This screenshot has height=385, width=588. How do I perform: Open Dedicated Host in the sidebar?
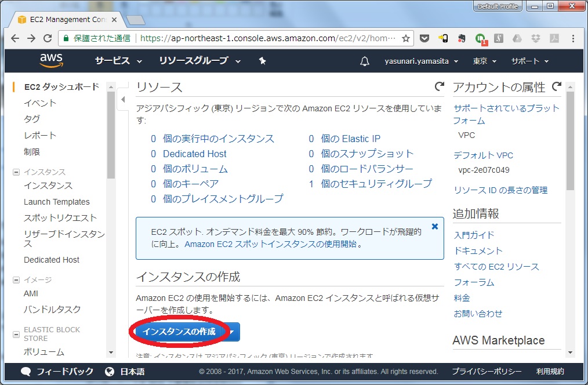[x=52, y=260]
